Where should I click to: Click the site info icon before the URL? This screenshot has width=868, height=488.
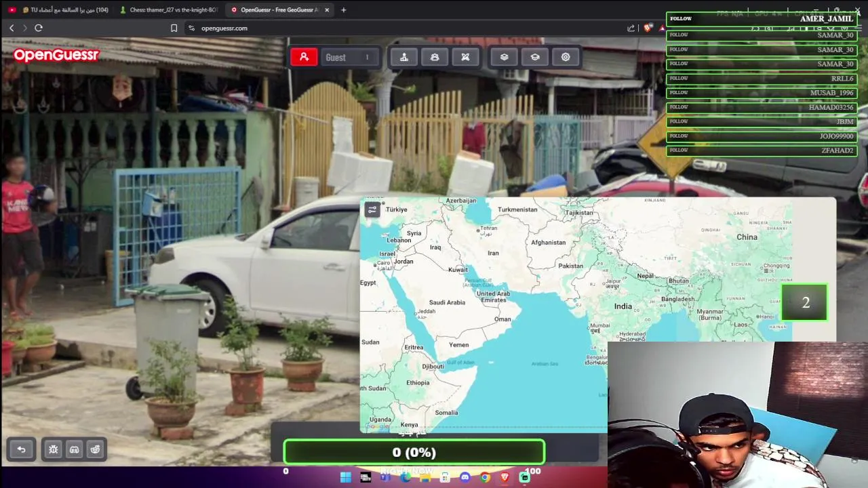pos(192,28)
